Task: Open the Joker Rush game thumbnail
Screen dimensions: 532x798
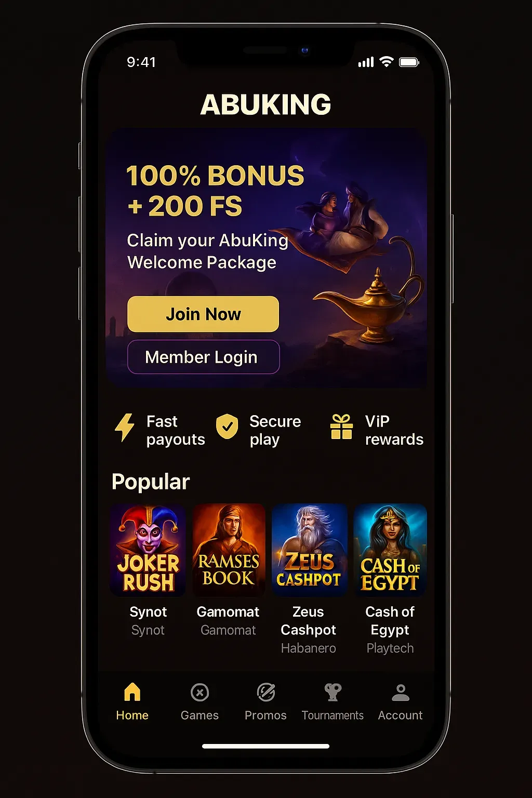Action: (148, 550)
